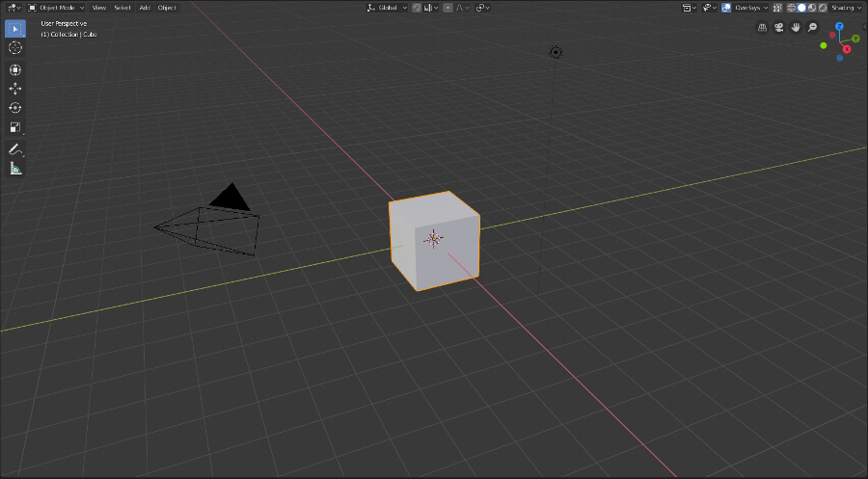Toggle viewport overlays on or off
The width and height of the screenshot is (868, 479).
click(726, 8)
